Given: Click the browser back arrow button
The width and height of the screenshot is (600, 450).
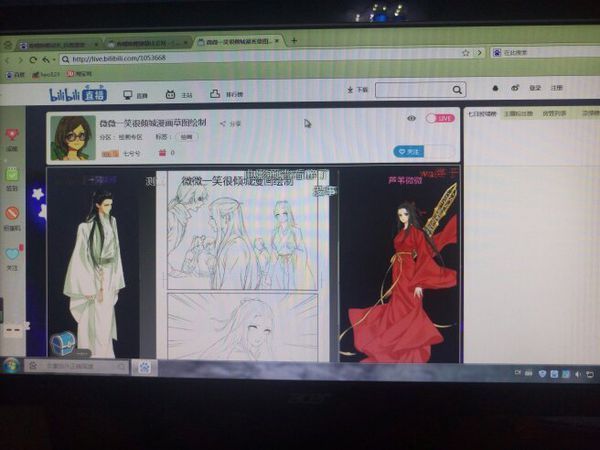Looking at the screenshot, I should 9,60.
